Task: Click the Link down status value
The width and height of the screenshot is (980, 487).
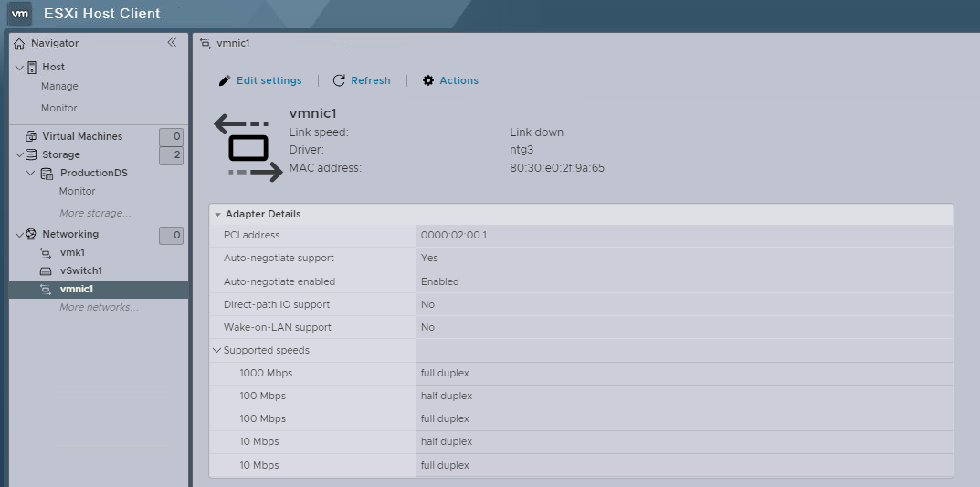Action: coord(536,132)
